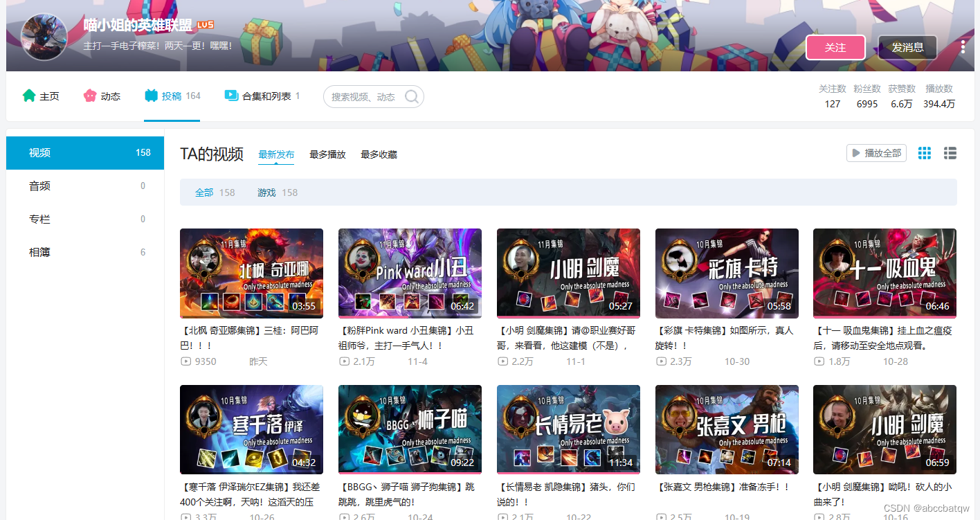Open 合集和列表 tab

point(262,96)
